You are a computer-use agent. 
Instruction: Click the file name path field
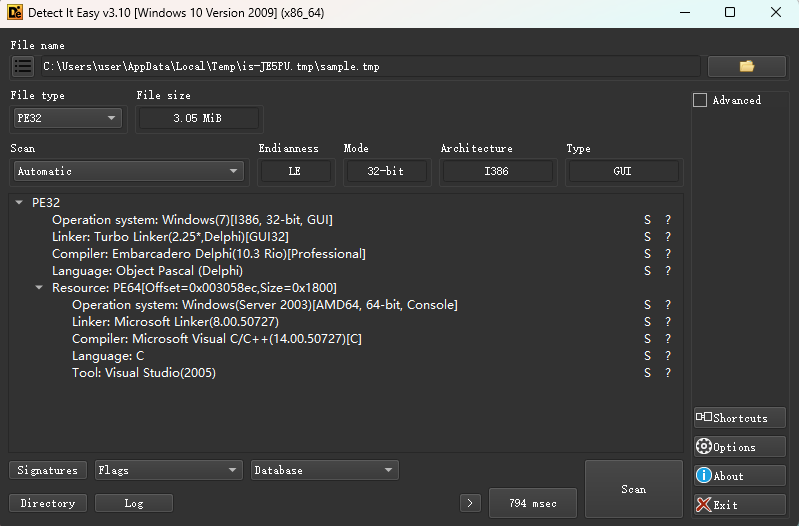point(370,66)
